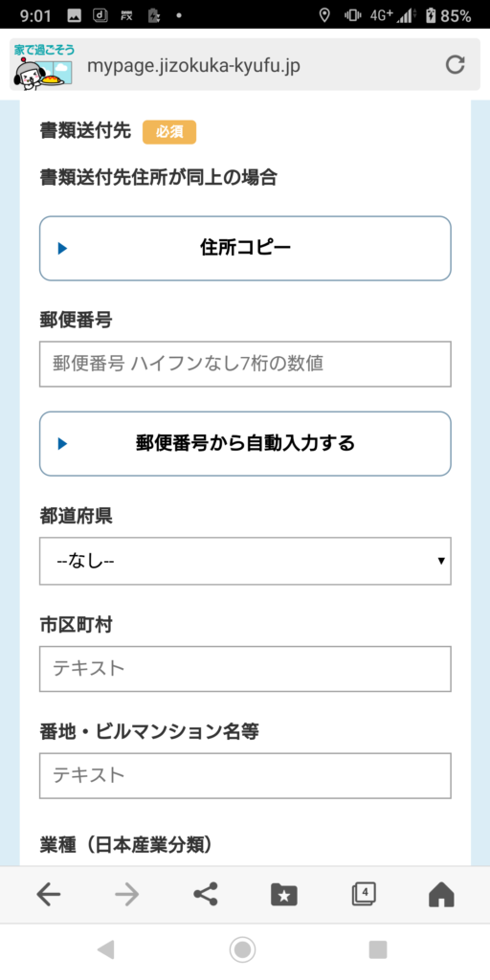
Task: Tap the Android back triangle button
Action: click(x=105, y=950)
